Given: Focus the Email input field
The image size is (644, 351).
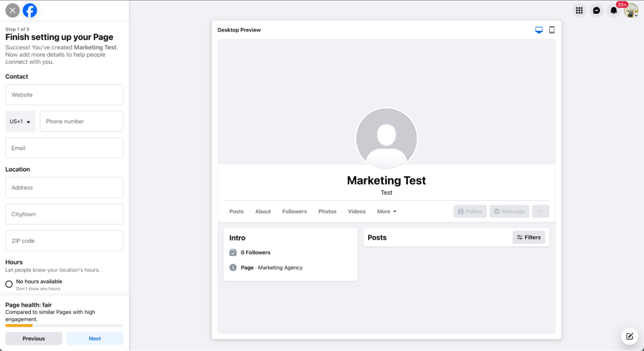Looking at the screenshot, I should click(x=64, y=148).
